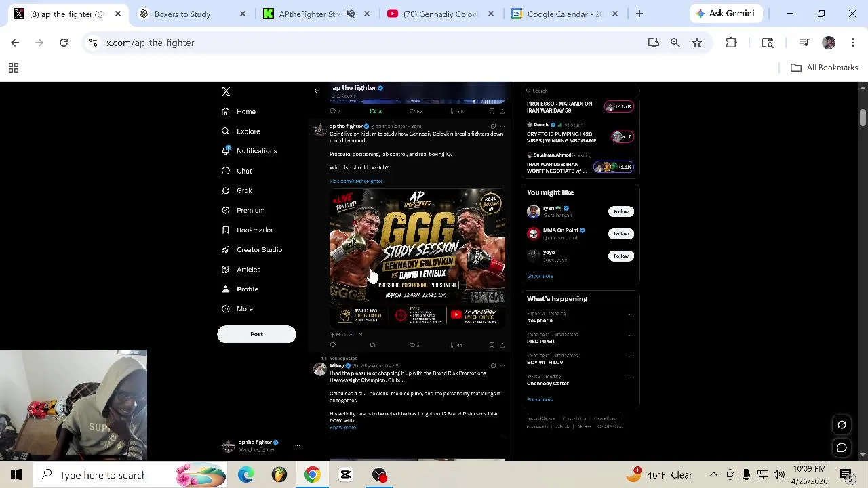Viewport: 868px width, 488px height.
Task: Open Creator Studio in the sidebar
Action: tap(252, 249)
